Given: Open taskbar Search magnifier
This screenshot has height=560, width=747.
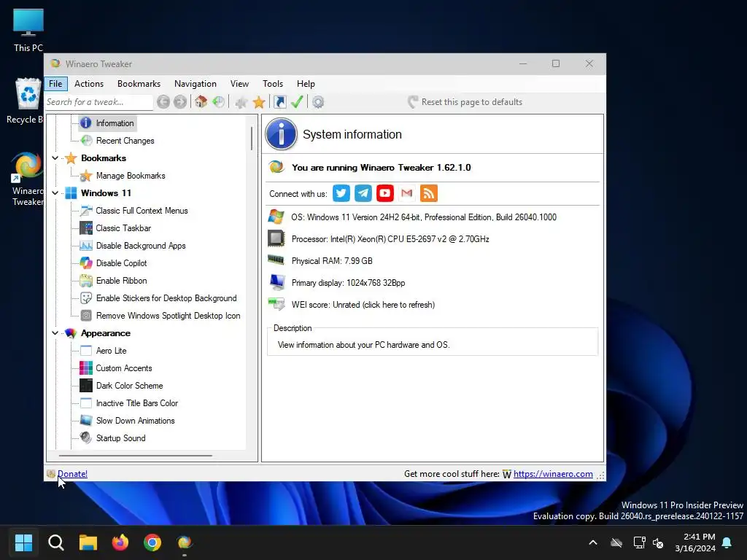Looking at the screenshot, I should coord(55,542).
